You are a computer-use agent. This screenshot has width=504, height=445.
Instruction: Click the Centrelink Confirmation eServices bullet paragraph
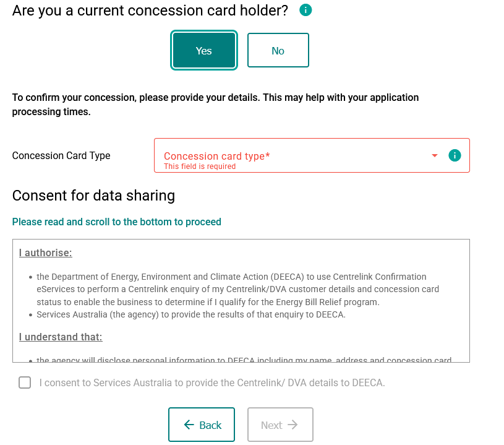point(238,289)
